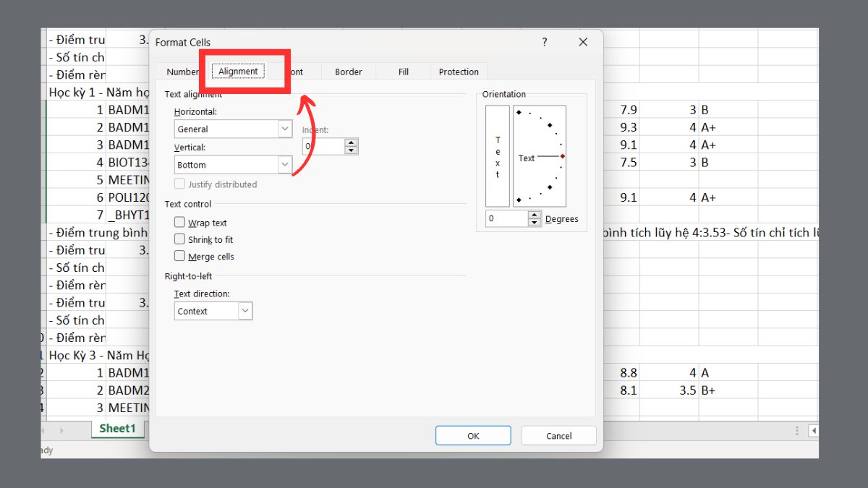Image resolution: width=868 pixels, height=488 pixels.
Task: Click the Điểm trung bình summary cell
Action: coord(98,233)
